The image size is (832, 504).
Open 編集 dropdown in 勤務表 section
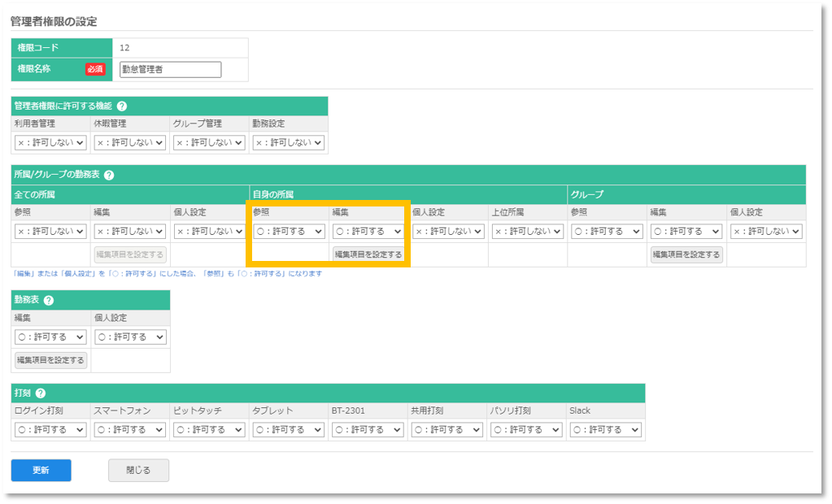tap(49, 337)
